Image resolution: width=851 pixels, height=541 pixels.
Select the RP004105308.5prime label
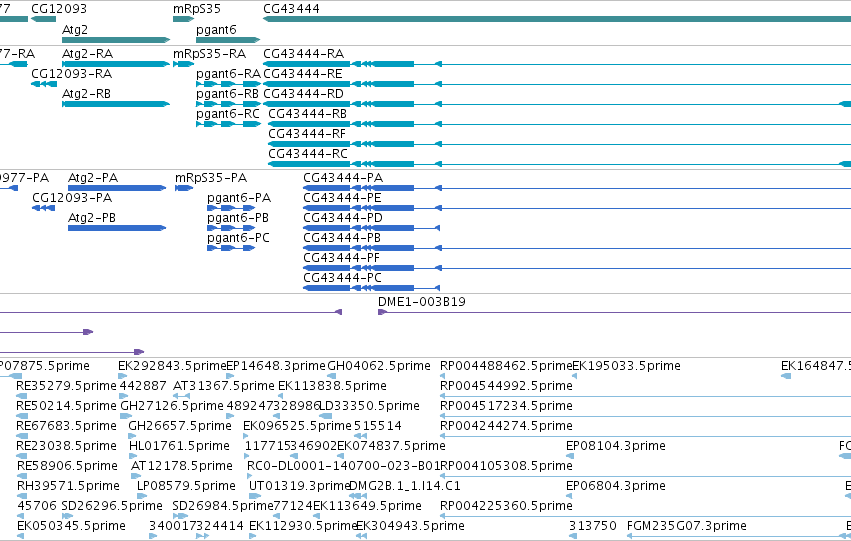(506, 467)
